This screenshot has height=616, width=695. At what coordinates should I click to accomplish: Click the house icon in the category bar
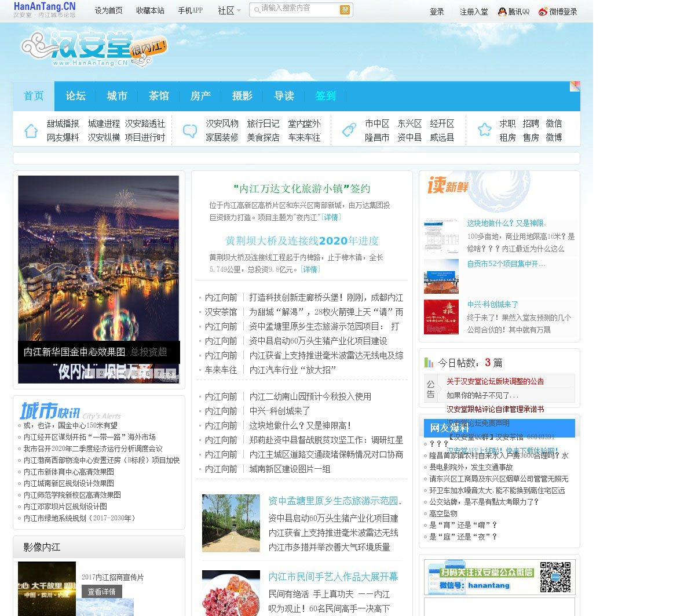click(31, 130)
